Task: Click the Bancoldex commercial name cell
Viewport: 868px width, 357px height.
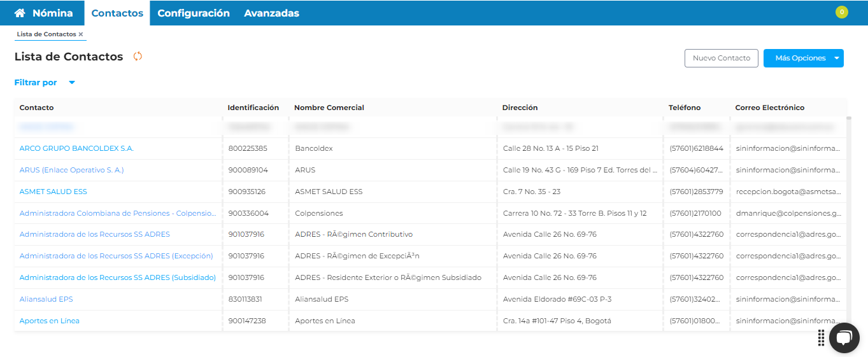Action: click(314, 148)
